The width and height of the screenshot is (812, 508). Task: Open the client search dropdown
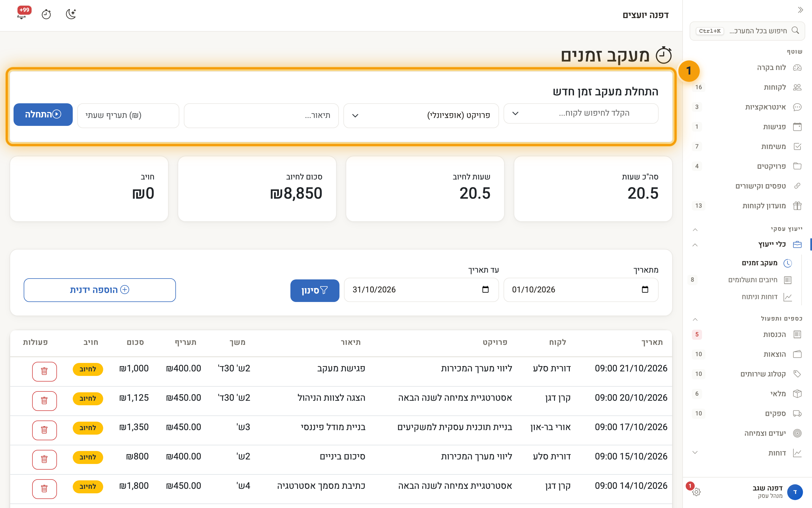[x=581, y=113]
